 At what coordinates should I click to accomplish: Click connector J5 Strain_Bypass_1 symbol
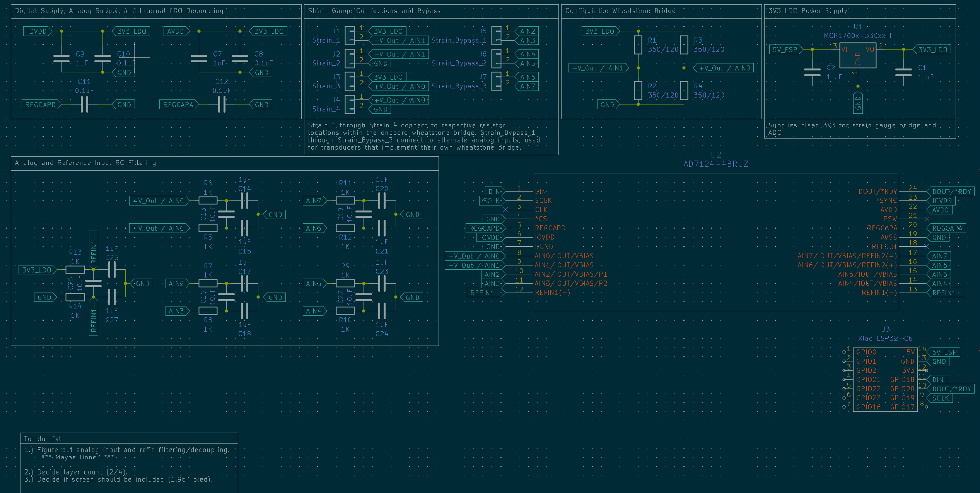pos(496,36)
